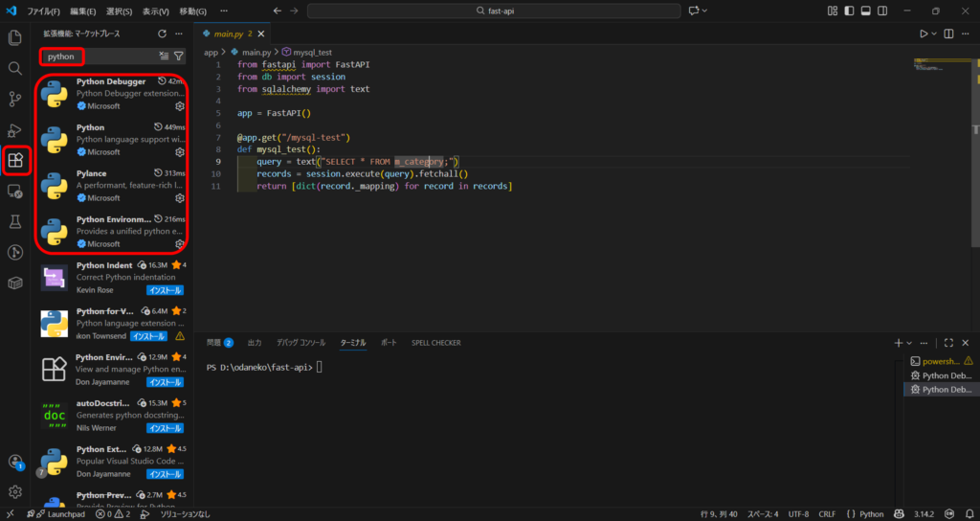Image resolution: width=980 pixels, height=521 pixels.
Task: Install the Python Indent extension
Action: point(165,289)
